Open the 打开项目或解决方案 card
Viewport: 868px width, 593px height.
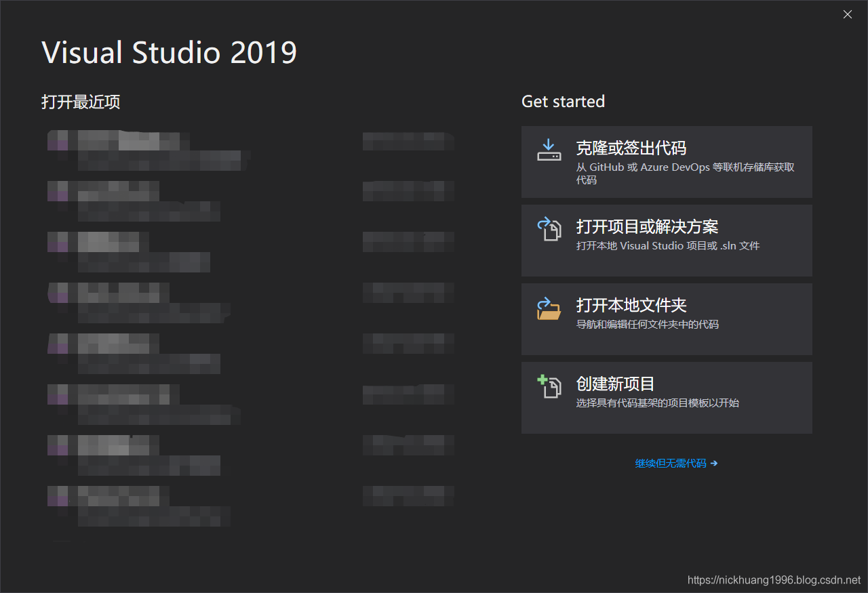coord(667,241)
